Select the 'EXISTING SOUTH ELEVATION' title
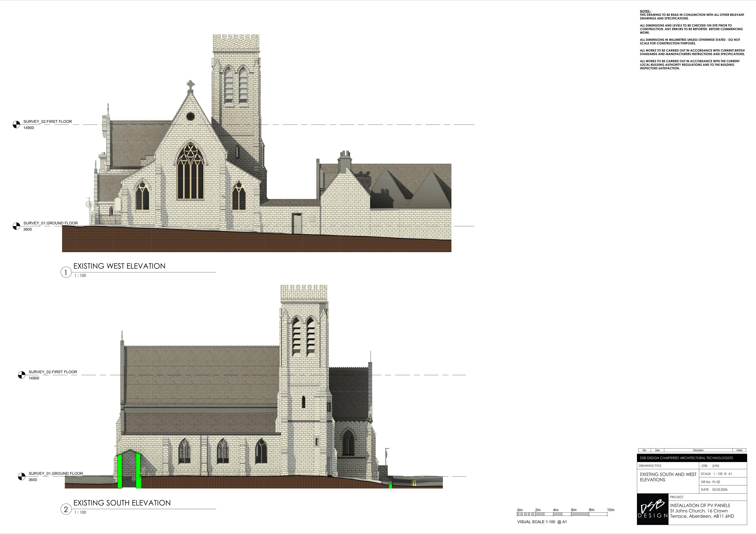The width and height of the screenshot is (756, 534). click(x=122, y=503)
